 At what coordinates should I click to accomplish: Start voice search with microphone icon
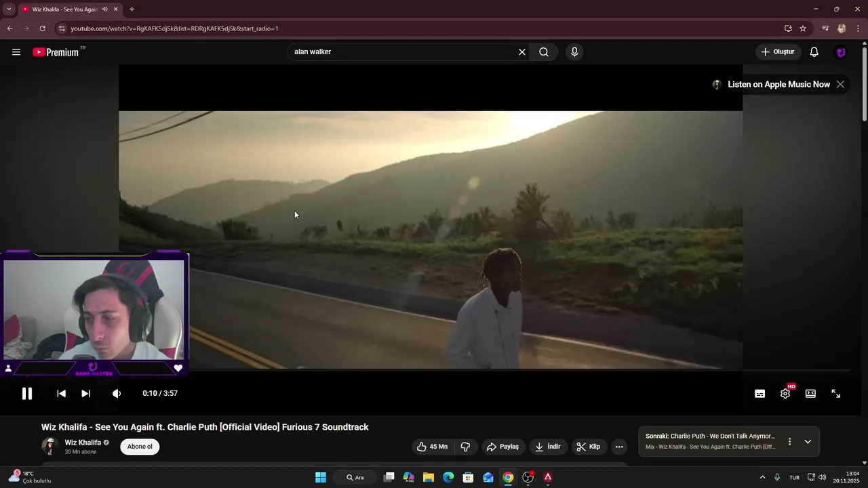(x=574, y=52)
